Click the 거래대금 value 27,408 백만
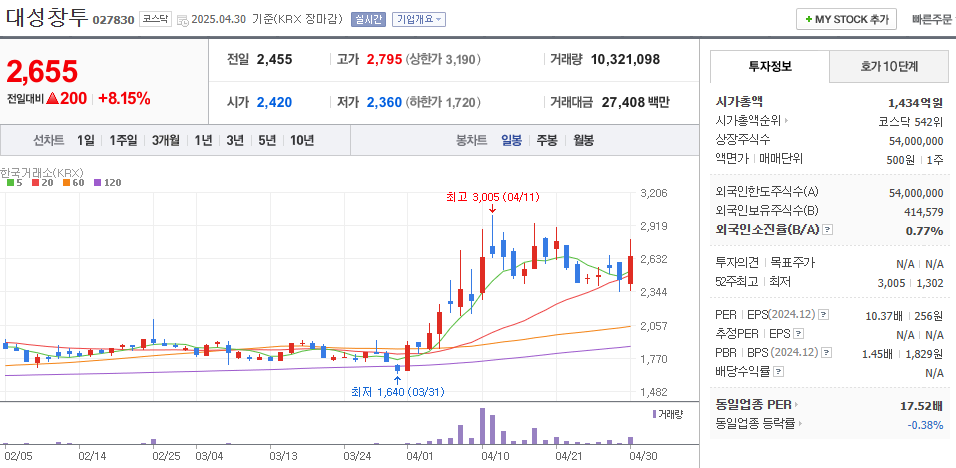This screenshot has width=956, height=468. point(635,102)
